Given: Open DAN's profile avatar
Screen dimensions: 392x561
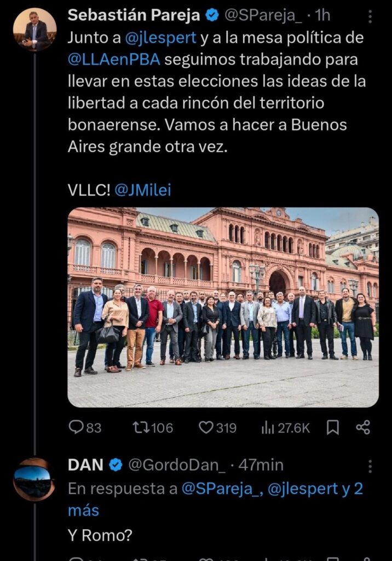Looking at the screenshot, I should coord(34,479).
